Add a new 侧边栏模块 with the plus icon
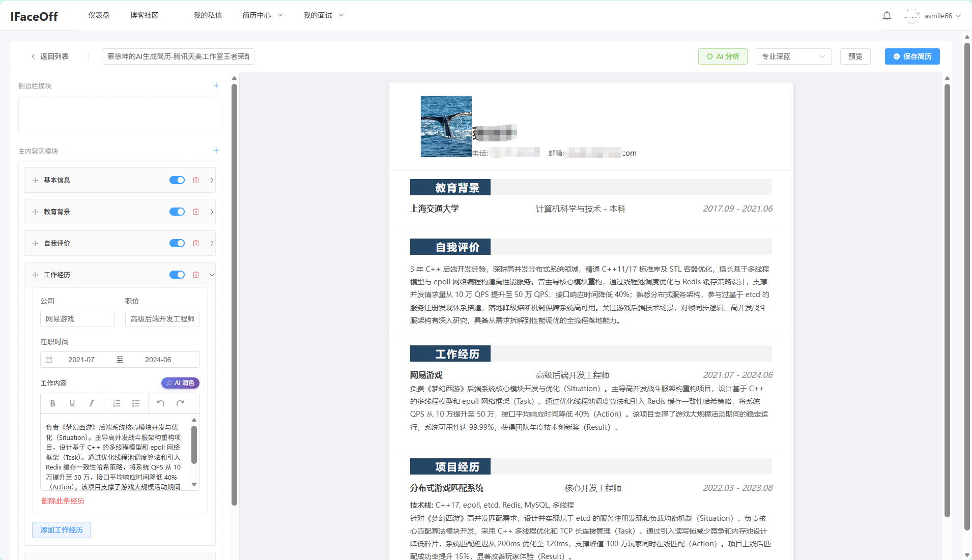Image resolution: width=972 pixels, height=560 pixels. click(216, 85)
